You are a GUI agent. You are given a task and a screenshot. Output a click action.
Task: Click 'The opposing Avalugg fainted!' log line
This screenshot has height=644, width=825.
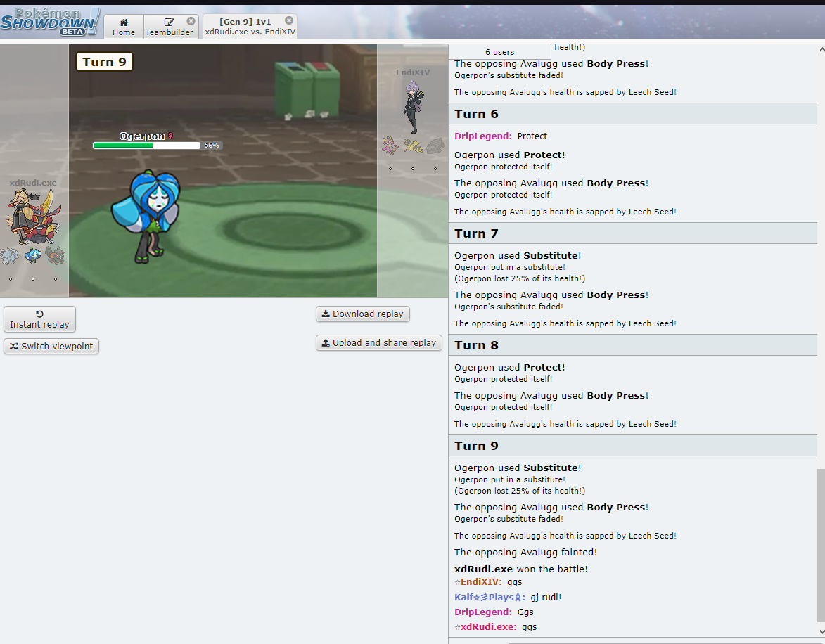[525, 553]
